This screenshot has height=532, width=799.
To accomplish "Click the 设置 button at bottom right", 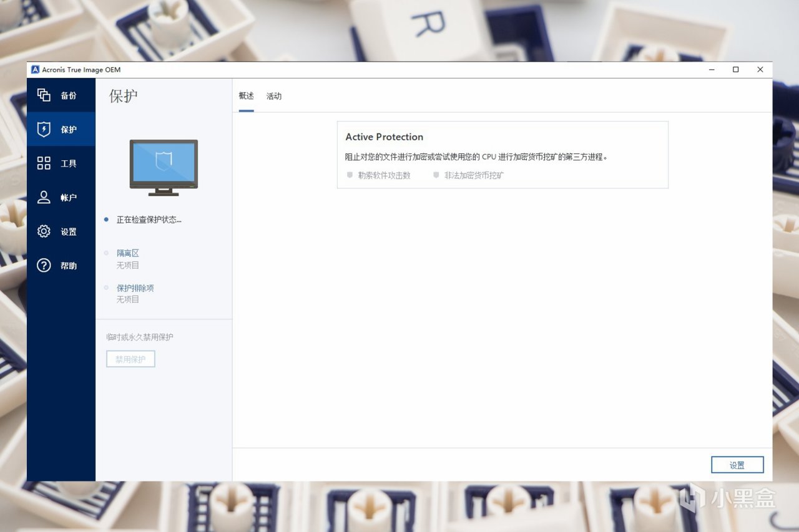I will pyautogui.click(x=737, y=465).
